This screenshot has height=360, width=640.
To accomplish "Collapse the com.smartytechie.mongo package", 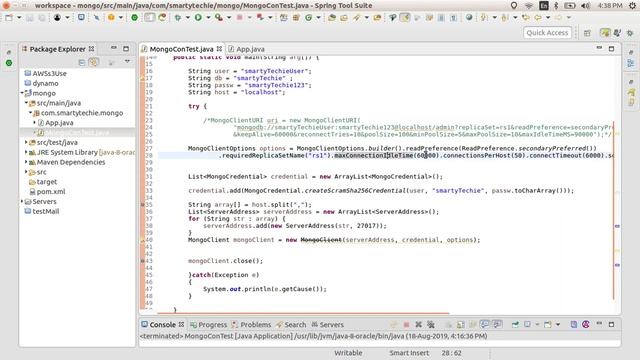I will pos(30,113).
